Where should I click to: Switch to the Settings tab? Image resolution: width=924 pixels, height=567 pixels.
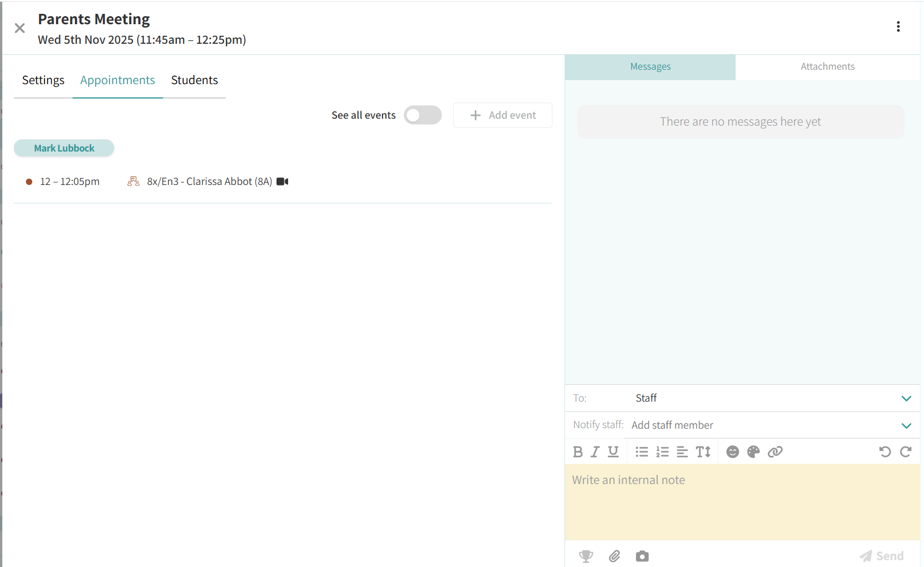click(43, 80)
